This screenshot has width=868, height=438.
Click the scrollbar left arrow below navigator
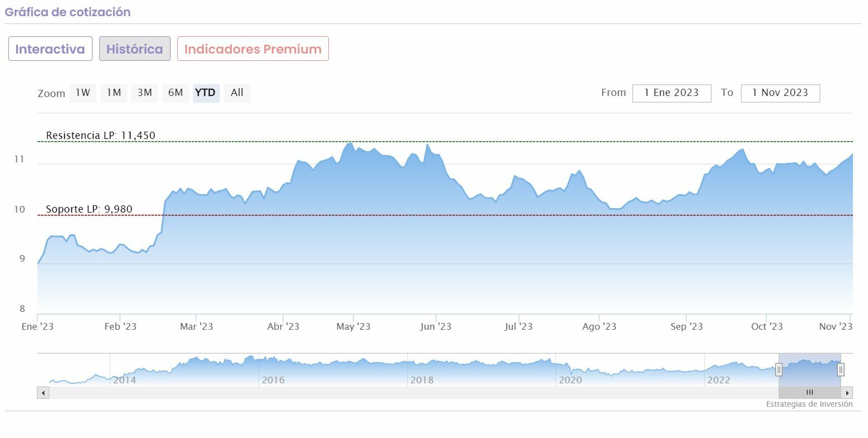(x=43, y=393)
